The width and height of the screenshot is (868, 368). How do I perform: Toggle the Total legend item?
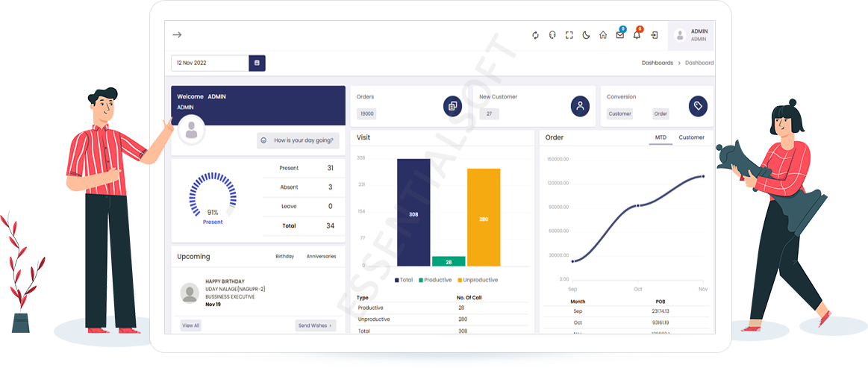click(x=404, y=280)
